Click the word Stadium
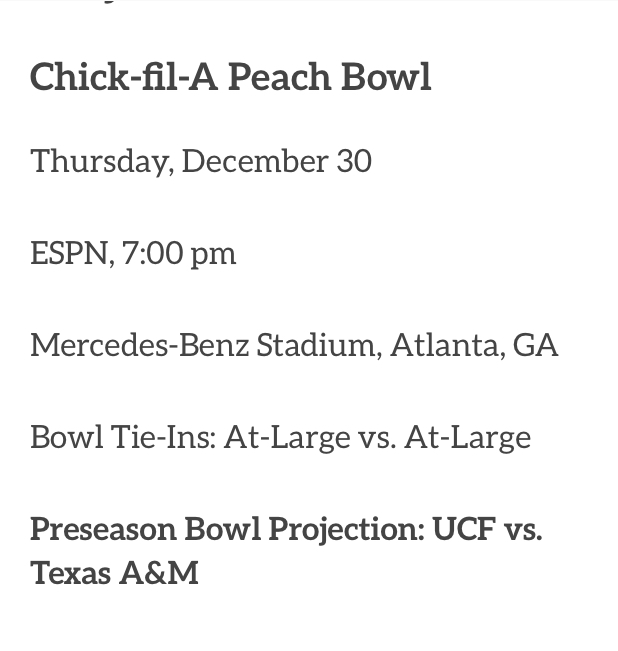This screenshot has height=651, width=618. point(319,345)
